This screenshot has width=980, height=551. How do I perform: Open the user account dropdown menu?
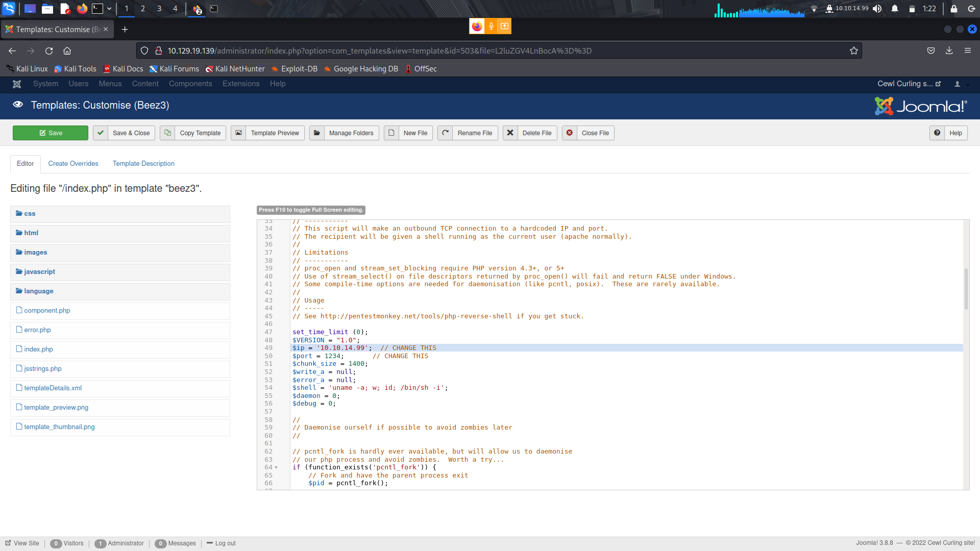[961, 84]
